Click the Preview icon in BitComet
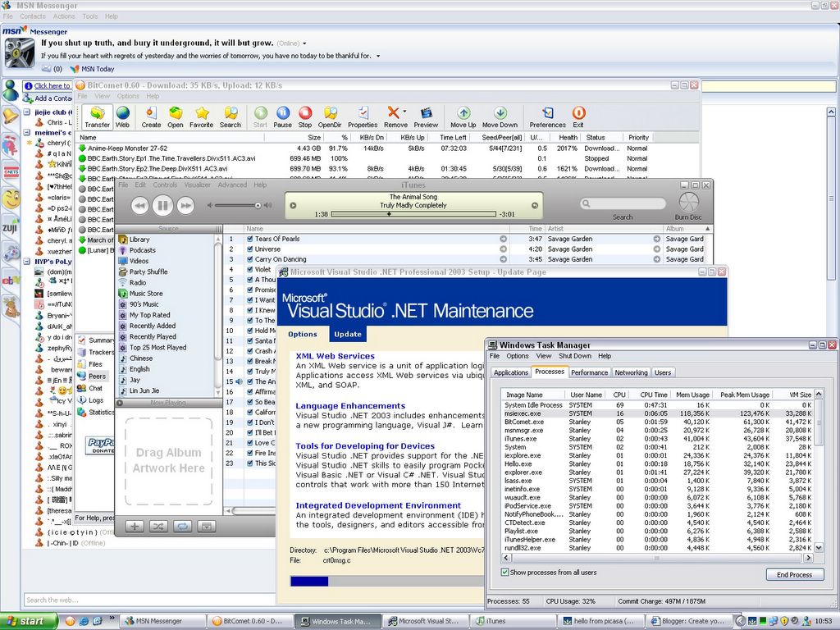Screen dimensions: 840x630 426,116
